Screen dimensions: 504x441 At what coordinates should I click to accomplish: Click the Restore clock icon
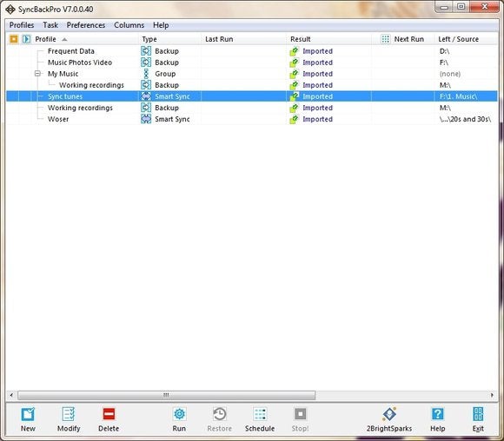click(x=220, y=414)
